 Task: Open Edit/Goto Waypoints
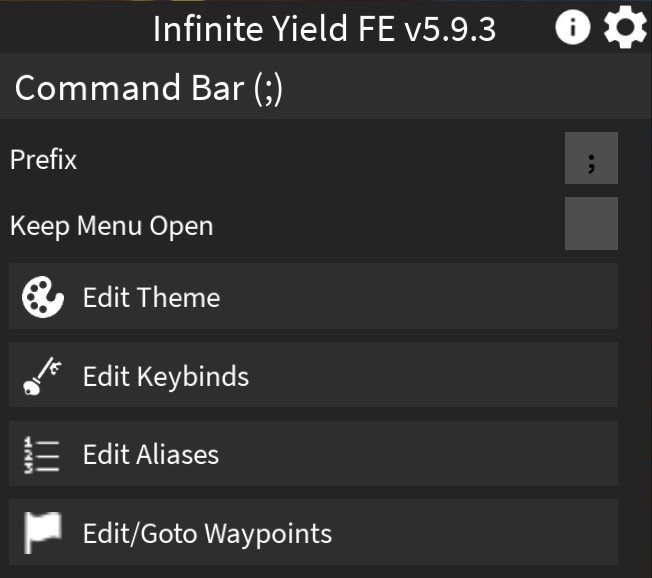point(207,533)
